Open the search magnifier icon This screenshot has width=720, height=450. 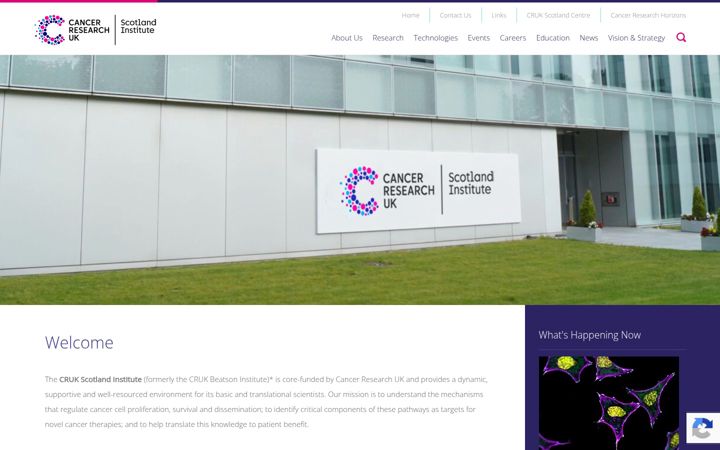click(x=681, y=37)
